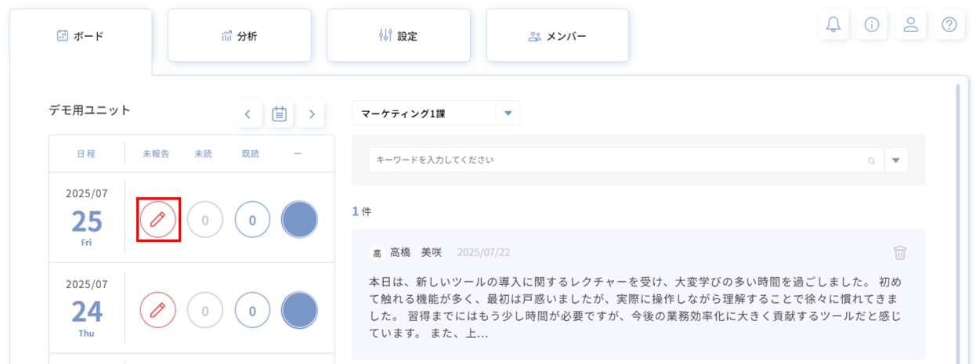Screen dimensions: 980x364
Task: Click the pencil report icon for July 24
Action: [x=158, y=310]
